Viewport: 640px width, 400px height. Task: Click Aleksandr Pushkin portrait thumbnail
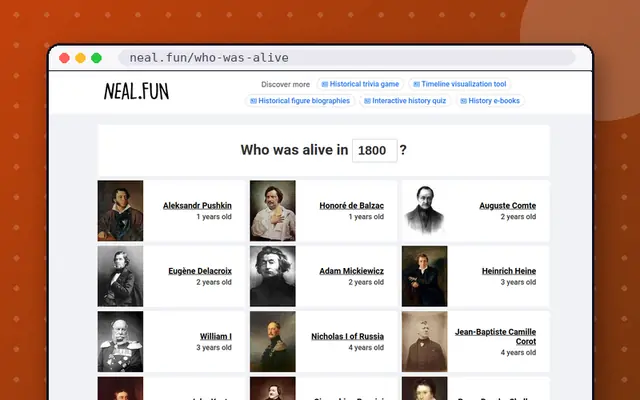click(120, 211)
